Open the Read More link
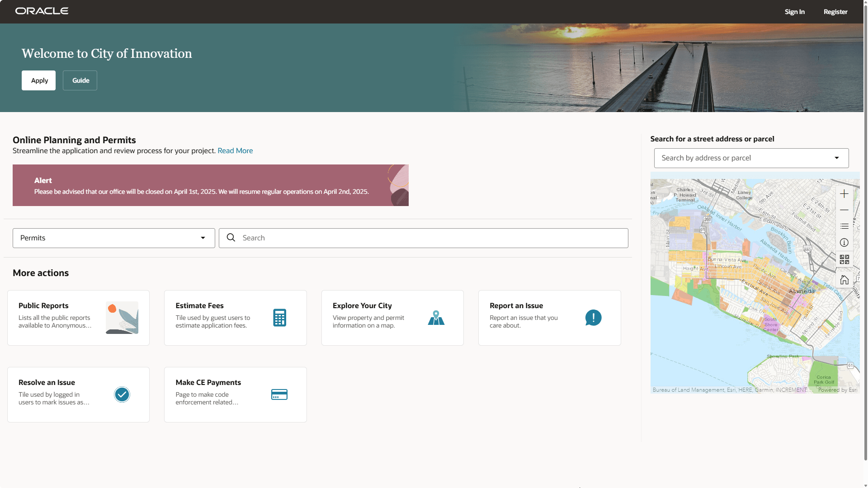 pos(235,150)
